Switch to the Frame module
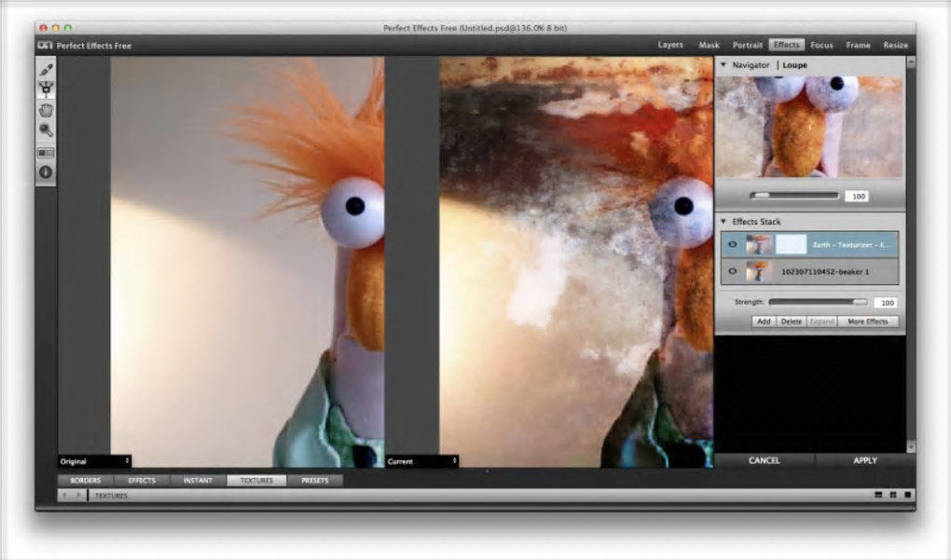The height and width of the screenshot is (560, 951). pos(858,45)
